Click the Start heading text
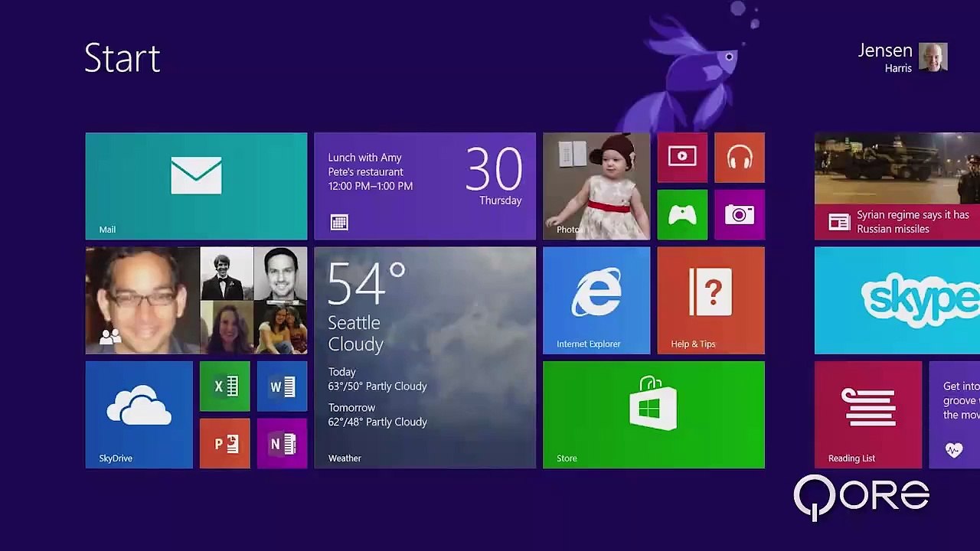This screenshot has width=980, height=551. coord(122,58)
